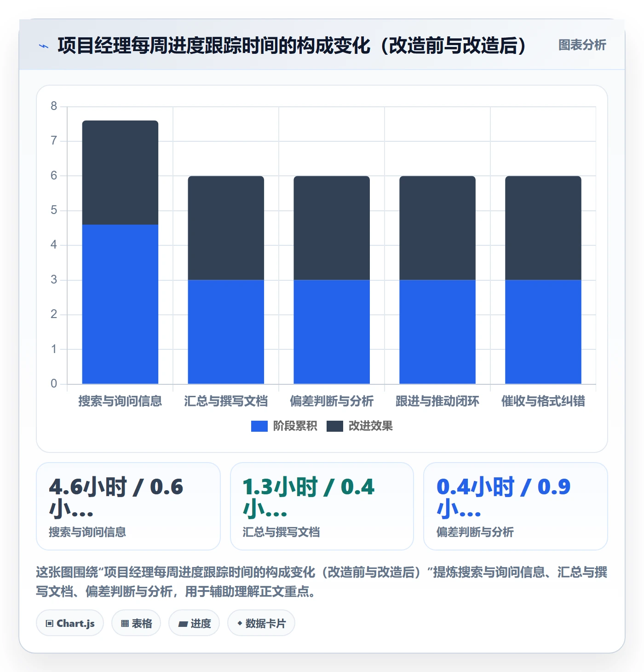Click the 汇总与撰写文档 x-axis label
644x672 pixels.
pyautogui.click(x=226, y=401)
